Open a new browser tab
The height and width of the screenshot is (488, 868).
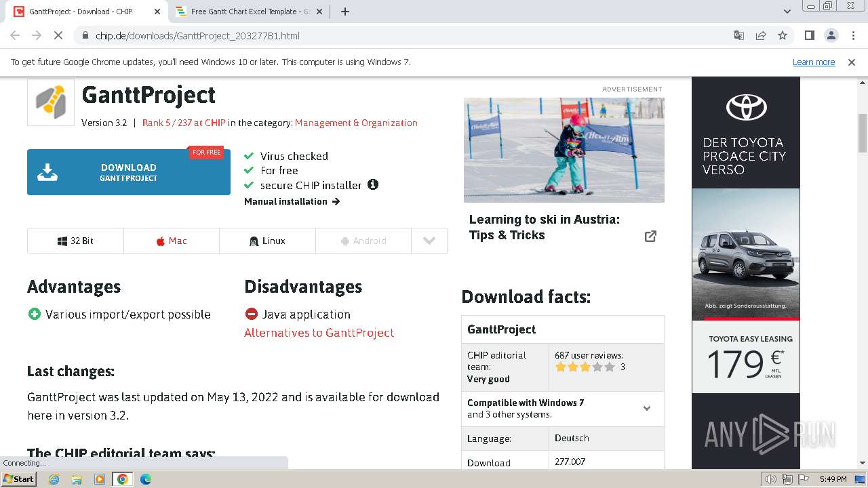click(x=344, y=12)
